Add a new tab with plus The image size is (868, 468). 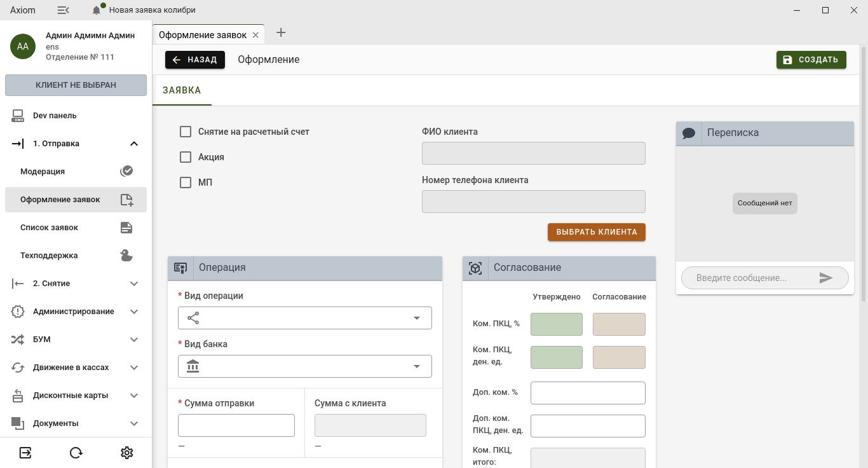(281, 32)
